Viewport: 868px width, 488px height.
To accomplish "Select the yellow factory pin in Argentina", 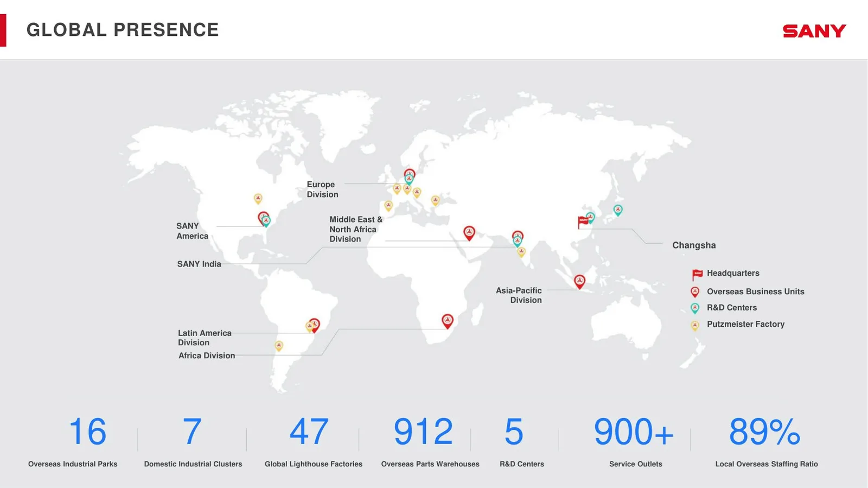I will click(279, 346).
